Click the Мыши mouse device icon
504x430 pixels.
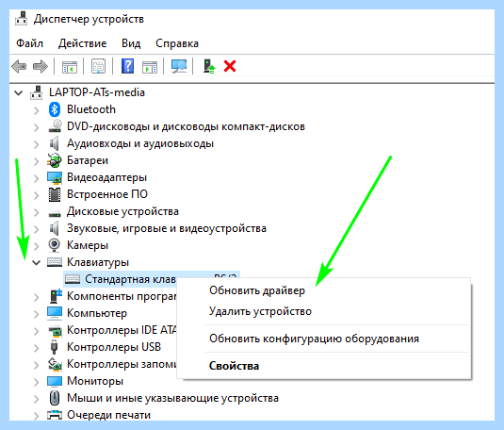[55, 398]
